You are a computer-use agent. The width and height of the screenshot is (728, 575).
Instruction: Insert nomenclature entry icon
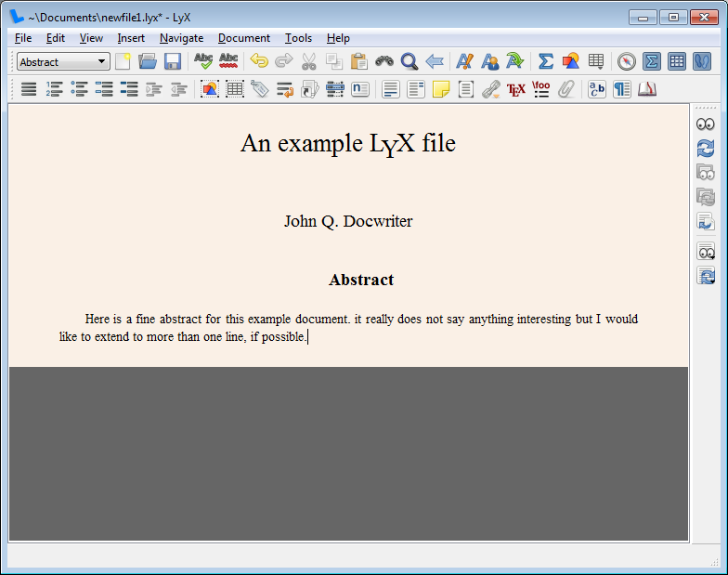coord(360,89)
